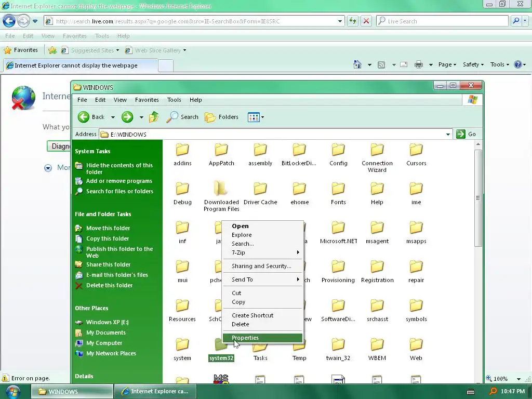
Task: Open the Favorites menu in WINDOWS window
Action: [147, 100]
